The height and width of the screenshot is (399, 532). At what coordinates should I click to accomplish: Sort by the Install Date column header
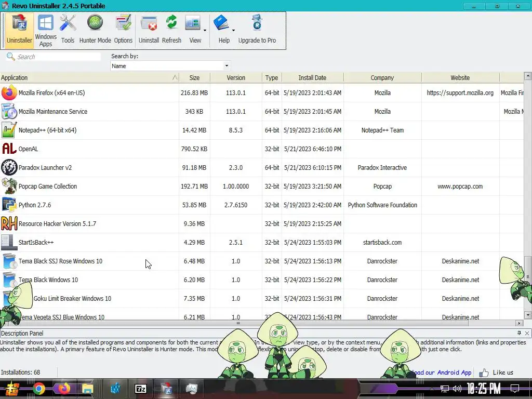312,78
